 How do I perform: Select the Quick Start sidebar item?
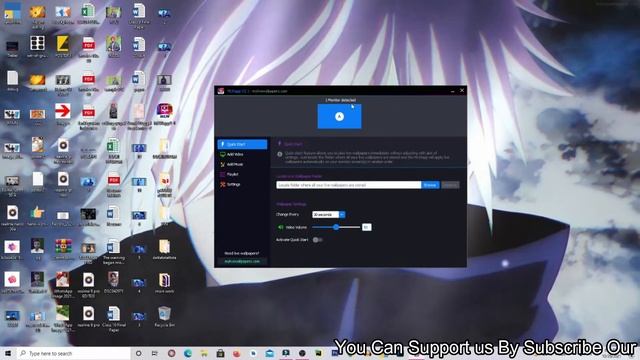point(242,144)
